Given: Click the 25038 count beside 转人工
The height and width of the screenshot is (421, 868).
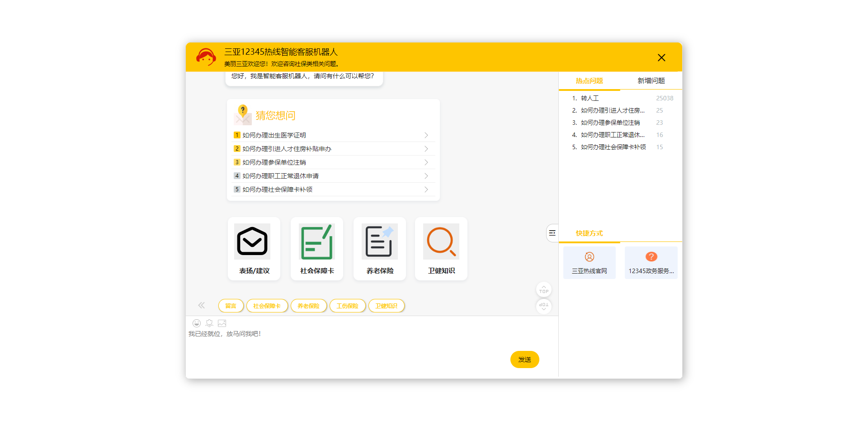Looking at the screenshot, I should [x=665, y=98].
